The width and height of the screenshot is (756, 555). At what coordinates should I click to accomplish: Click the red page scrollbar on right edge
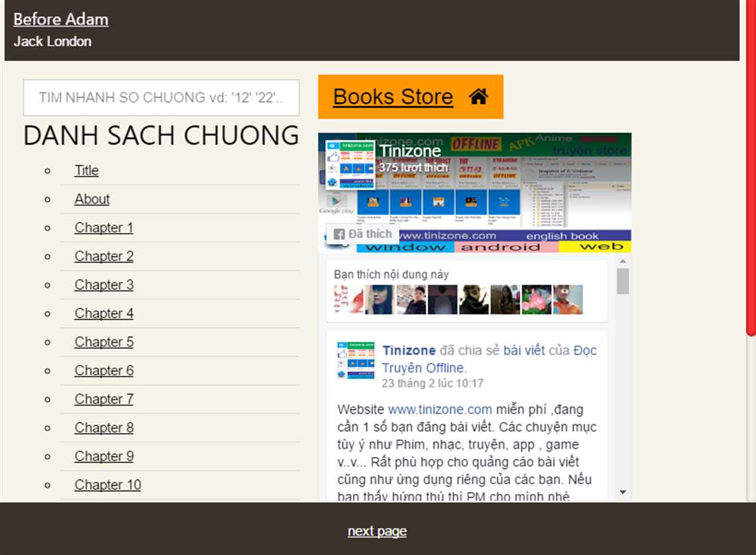(x=751, y=167)
